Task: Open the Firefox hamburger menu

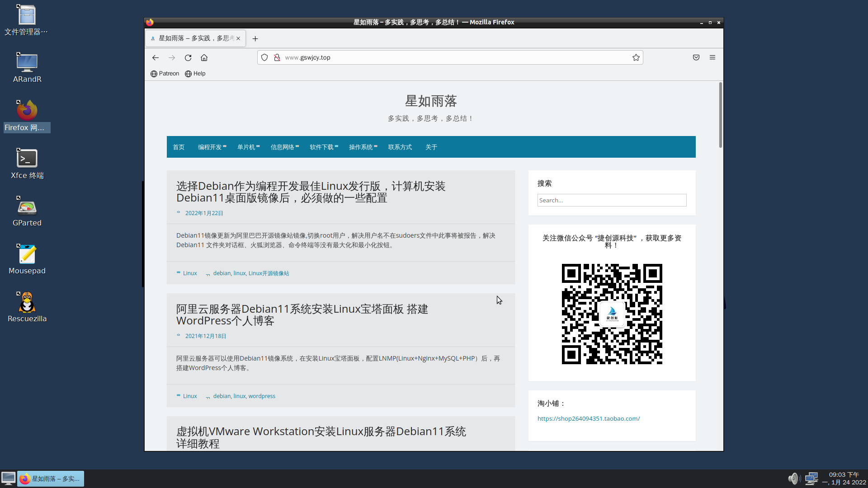Action: [x=712, y=57]
